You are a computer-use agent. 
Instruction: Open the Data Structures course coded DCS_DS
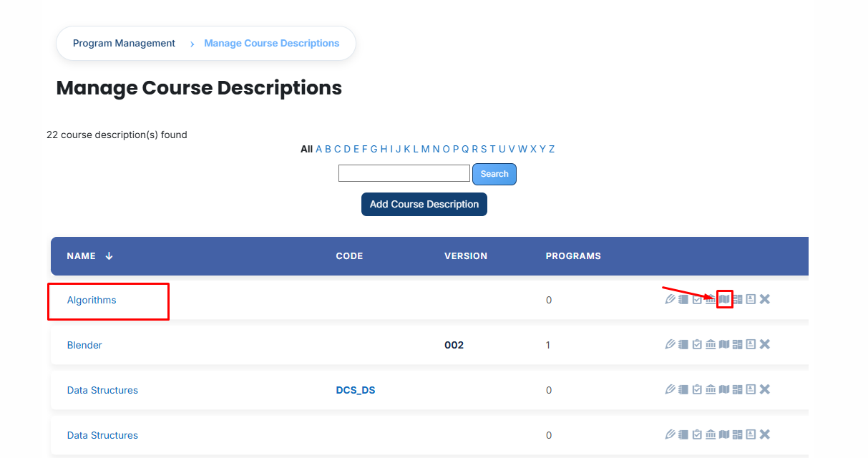coord(102,390)
